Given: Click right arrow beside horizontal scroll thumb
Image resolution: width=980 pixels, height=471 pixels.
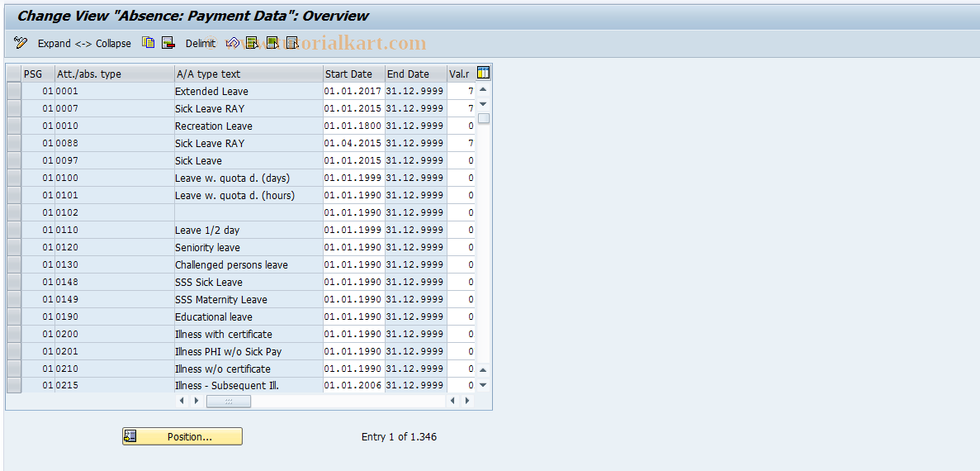Looking at the screenshot, I should click(x=196, y=400).
